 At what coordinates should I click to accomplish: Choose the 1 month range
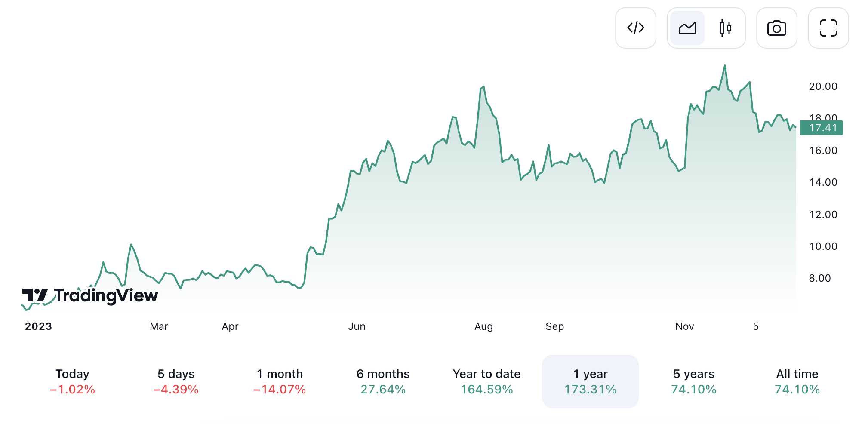tap(280, 381)
